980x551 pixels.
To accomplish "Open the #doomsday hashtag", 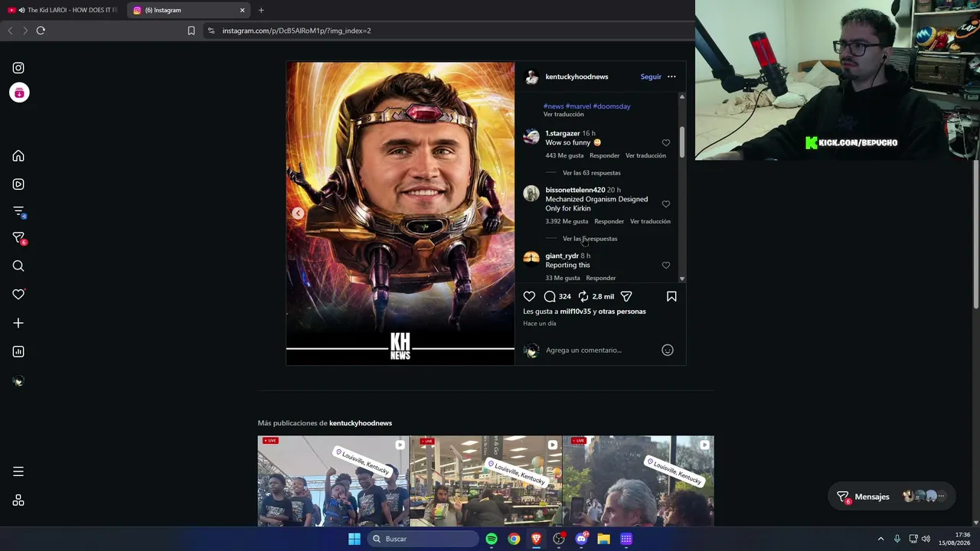I will (x=612, y=106).
